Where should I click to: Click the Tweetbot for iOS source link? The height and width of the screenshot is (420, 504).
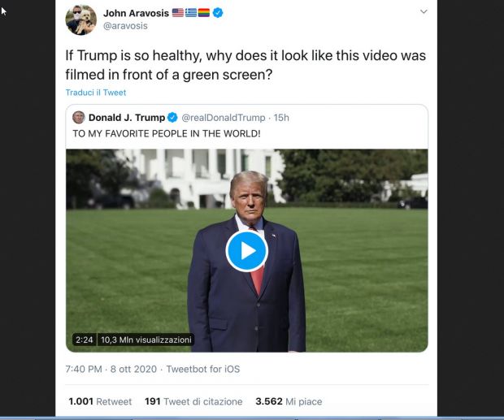pos(203,369)
